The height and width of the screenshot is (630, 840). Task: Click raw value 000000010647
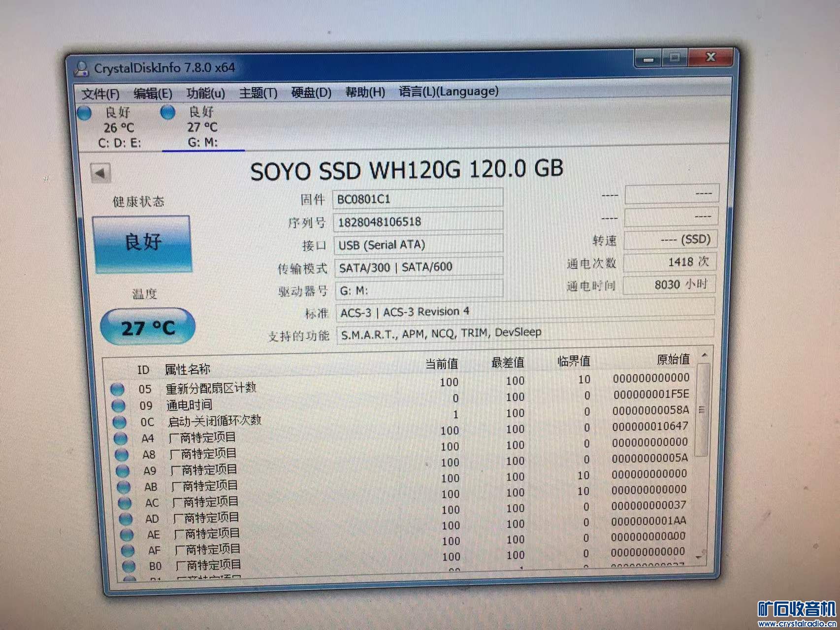(x=650, y=426)
